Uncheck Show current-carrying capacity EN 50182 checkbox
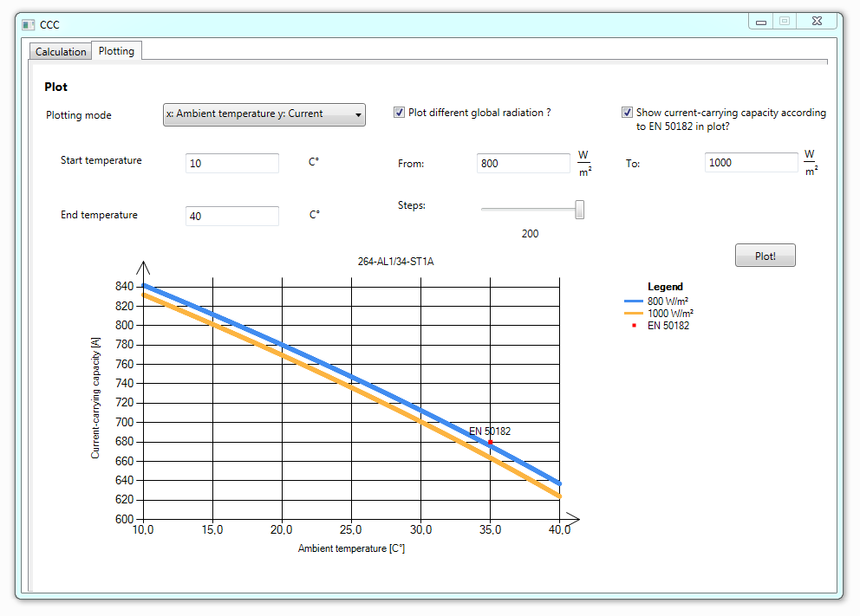 point(628,113)
